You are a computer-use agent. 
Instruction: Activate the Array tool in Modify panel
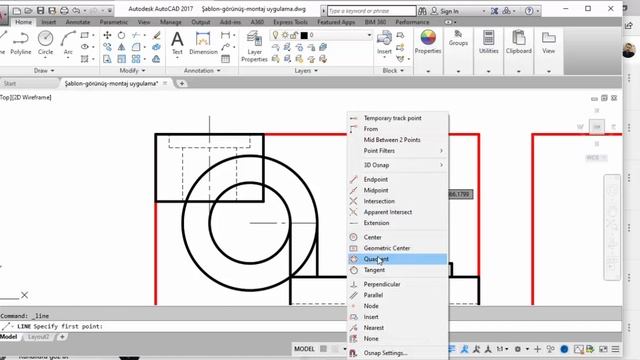point(136,59)
